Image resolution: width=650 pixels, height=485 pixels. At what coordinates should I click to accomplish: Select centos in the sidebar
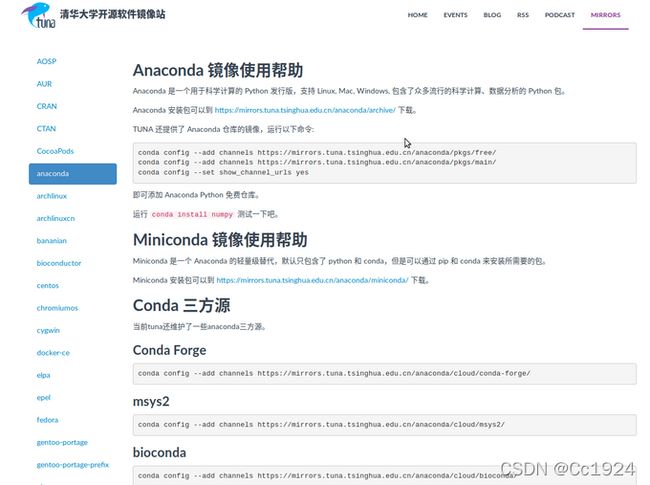tap(48, 285)
